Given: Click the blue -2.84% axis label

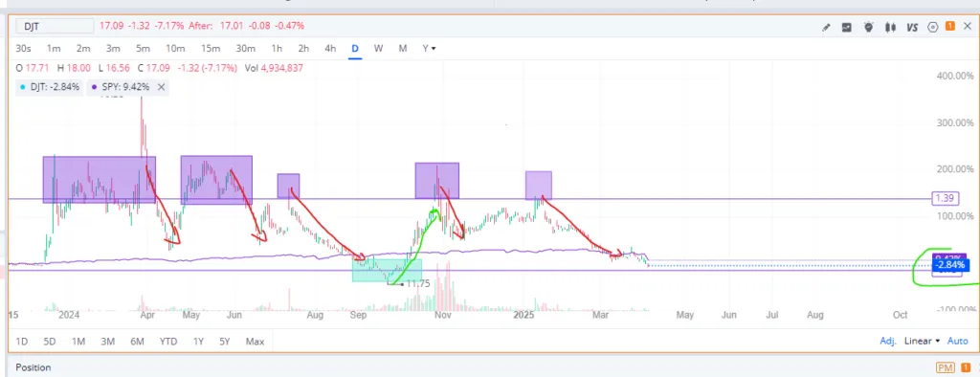Looking at the screenshot, I should pos(950,265).
